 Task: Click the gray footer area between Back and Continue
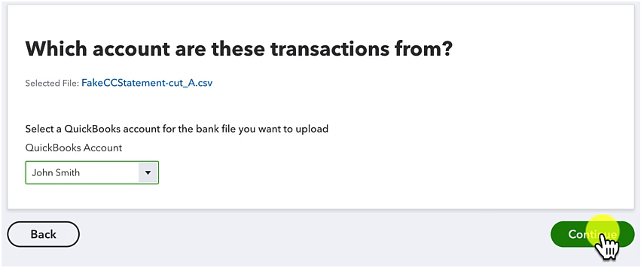315,234
